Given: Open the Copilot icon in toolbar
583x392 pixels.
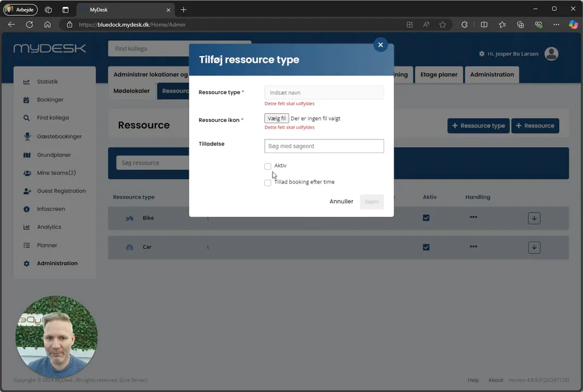Looking at the screenshot, I should tap(573, 24).
